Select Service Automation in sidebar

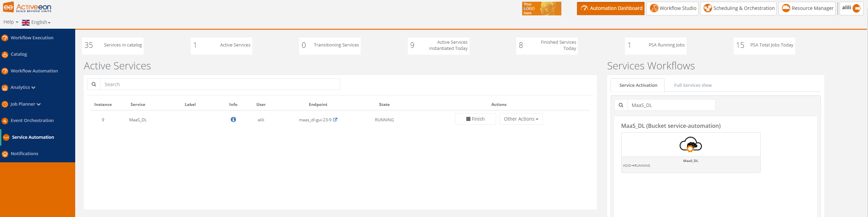33,137
